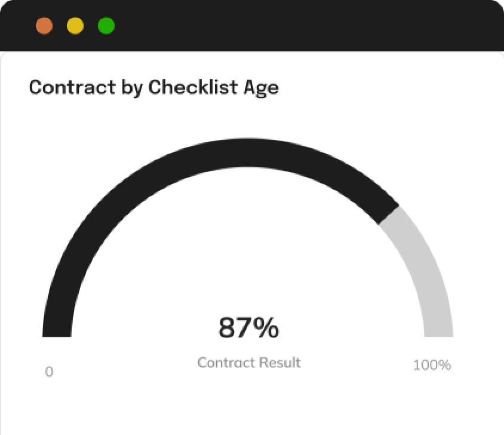The width and height of the screenshot is (504, 435).
Task: Click the orange window dot
Action: (x=44, y=26)
